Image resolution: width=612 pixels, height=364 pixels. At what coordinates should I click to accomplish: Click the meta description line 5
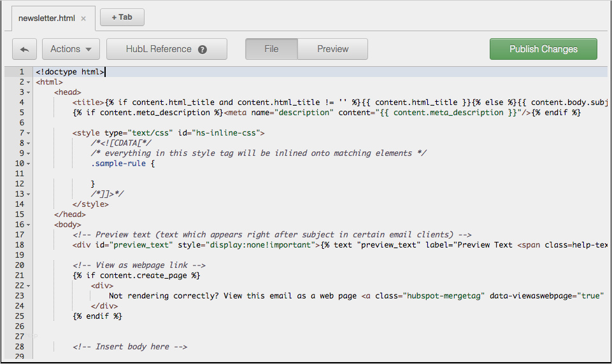(x=326, y=113)
